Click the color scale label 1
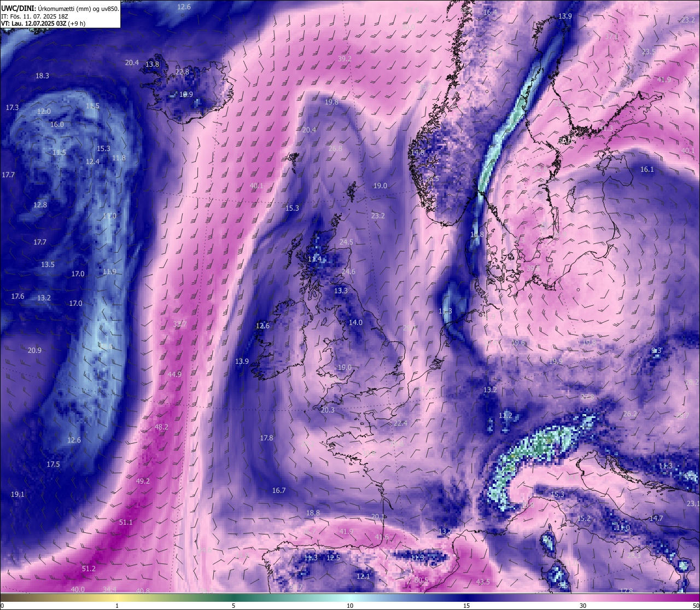 (117, 606)
